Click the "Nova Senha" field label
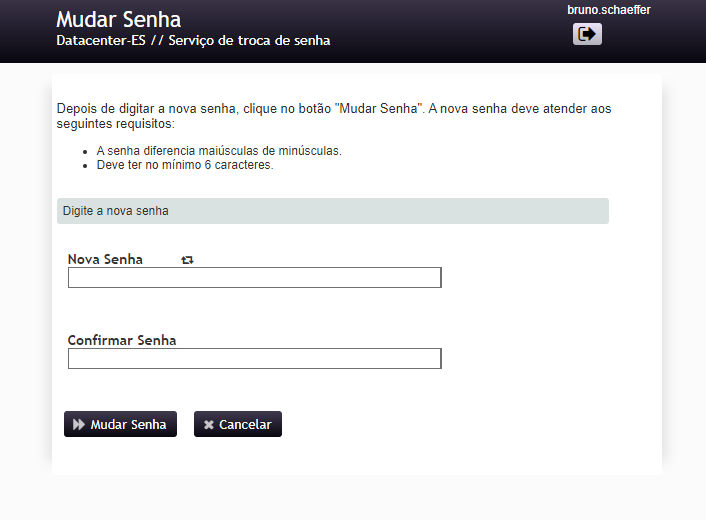Viewport: 706px width, 520px height. [105, 259]
